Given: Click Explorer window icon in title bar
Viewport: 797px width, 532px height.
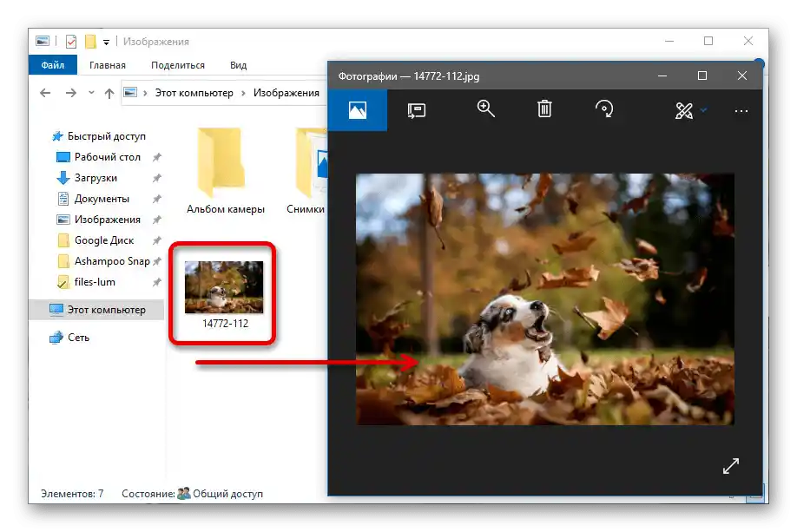Looking at the screenshot, I should tap(43, 41).
